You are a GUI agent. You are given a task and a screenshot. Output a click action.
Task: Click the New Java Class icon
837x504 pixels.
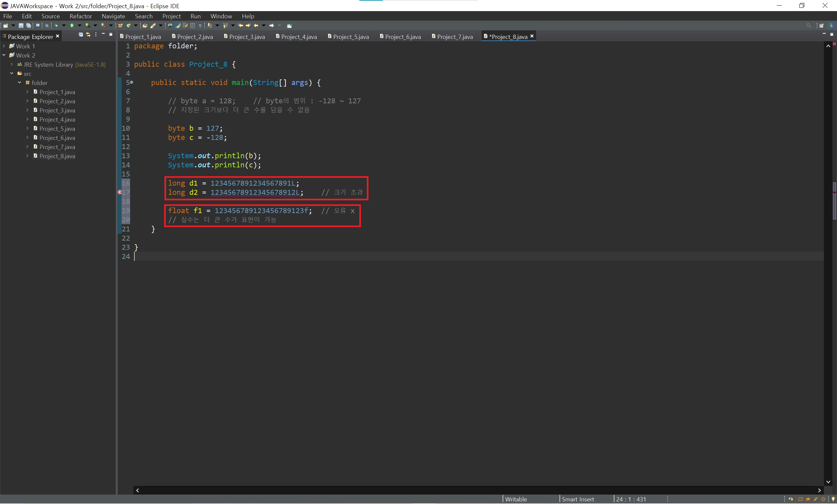(128, 25)
